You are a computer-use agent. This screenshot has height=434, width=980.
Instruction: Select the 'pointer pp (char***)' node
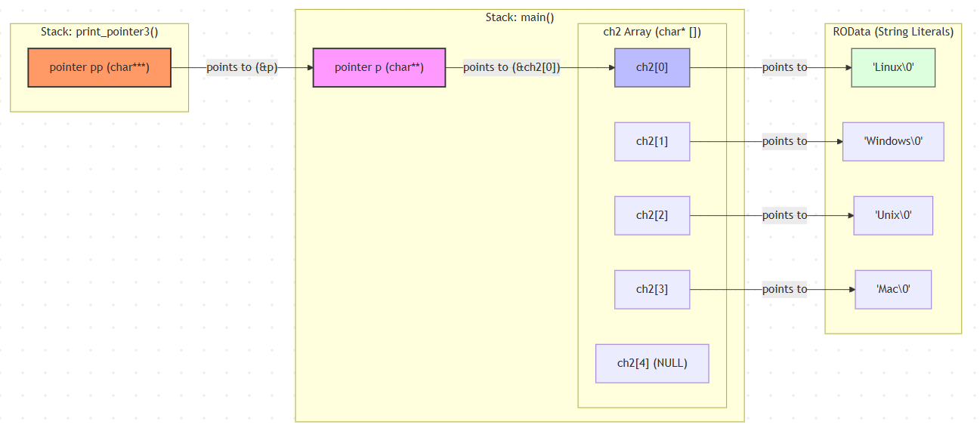coord(100,68)
